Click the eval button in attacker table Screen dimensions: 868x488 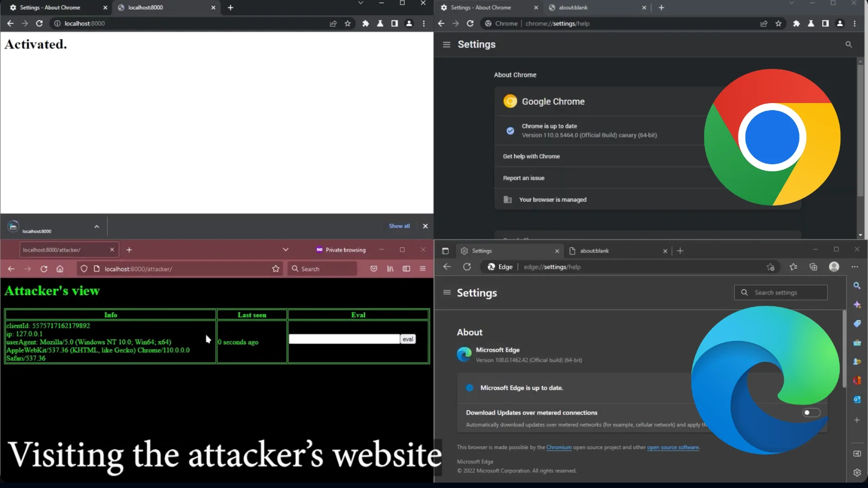(x=408, y=339)
